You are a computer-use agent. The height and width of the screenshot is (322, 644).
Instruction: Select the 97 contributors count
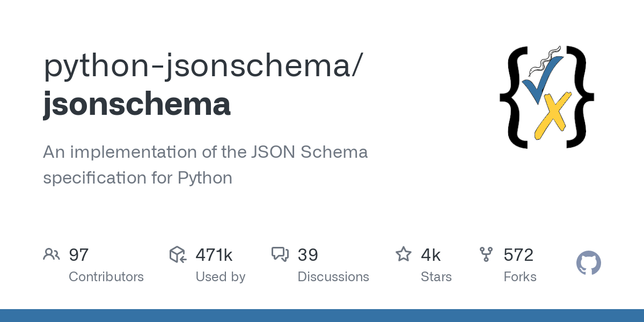click(x=79, y=255)
